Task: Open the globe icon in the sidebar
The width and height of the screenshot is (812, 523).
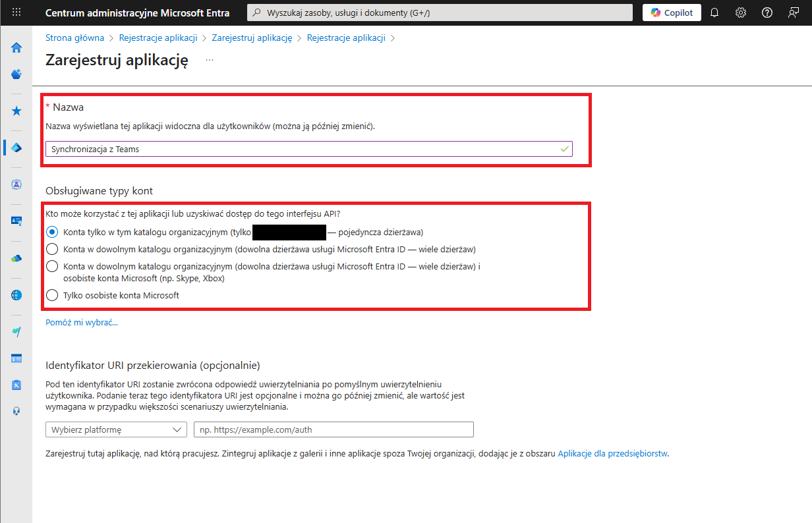Action: point(16,295)
